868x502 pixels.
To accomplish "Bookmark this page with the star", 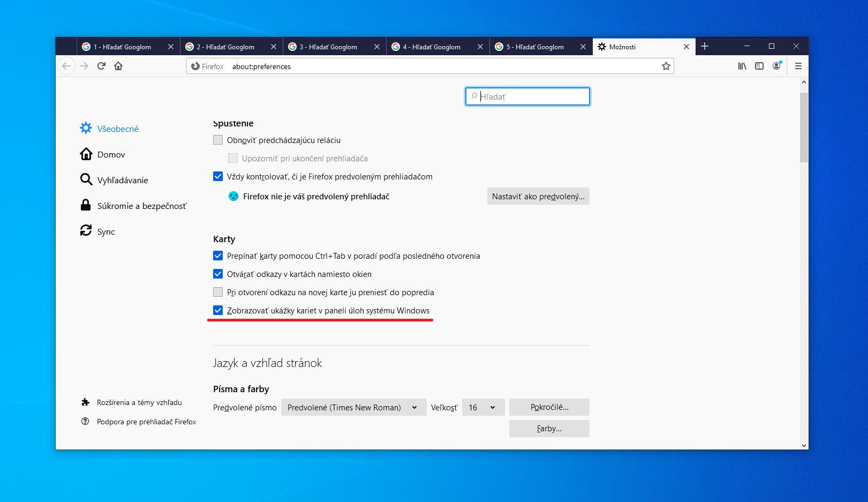I will pyautogui.click(x=666, y=66).
